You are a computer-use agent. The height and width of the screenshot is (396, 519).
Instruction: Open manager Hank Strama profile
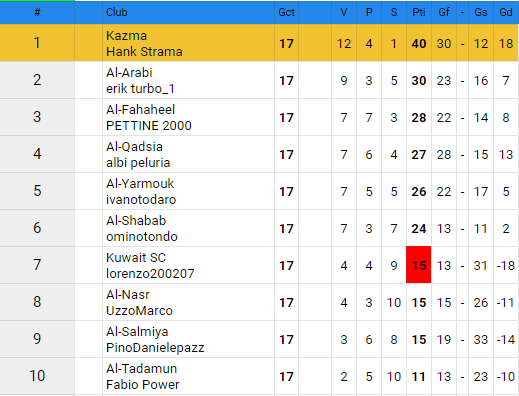coord(144,52)
